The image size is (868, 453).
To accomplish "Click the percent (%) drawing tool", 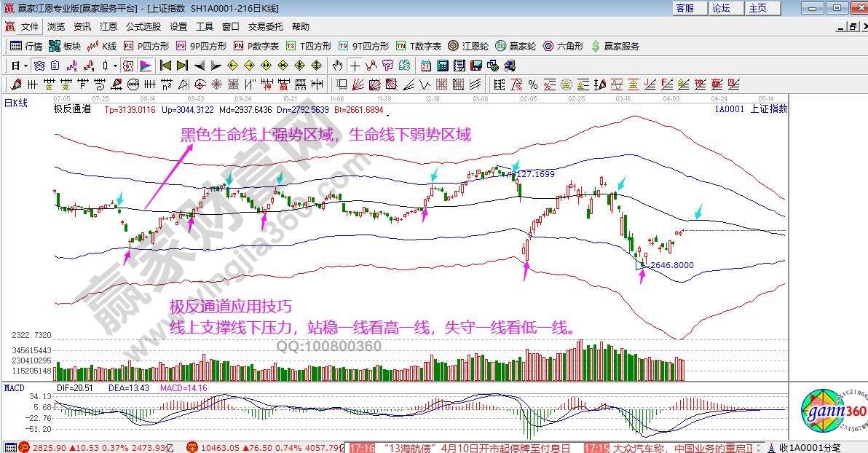I will (532, 84).
